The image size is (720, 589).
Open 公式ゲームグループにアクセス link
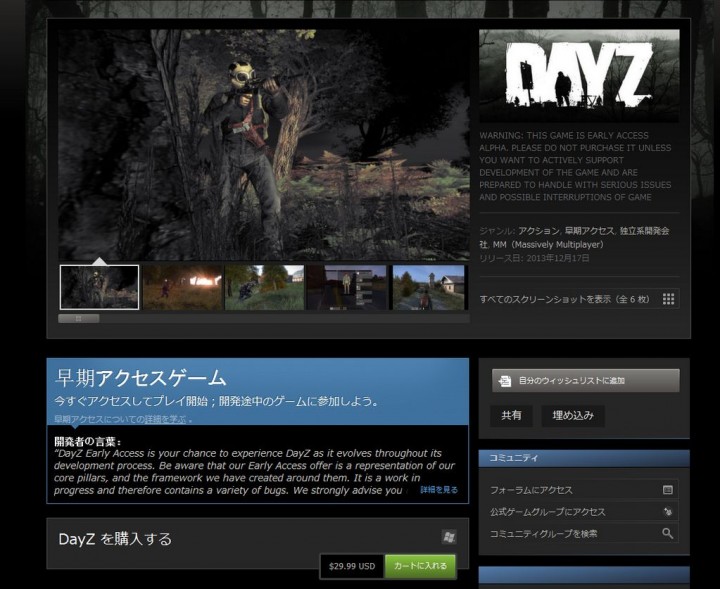[x=584, y=511]
